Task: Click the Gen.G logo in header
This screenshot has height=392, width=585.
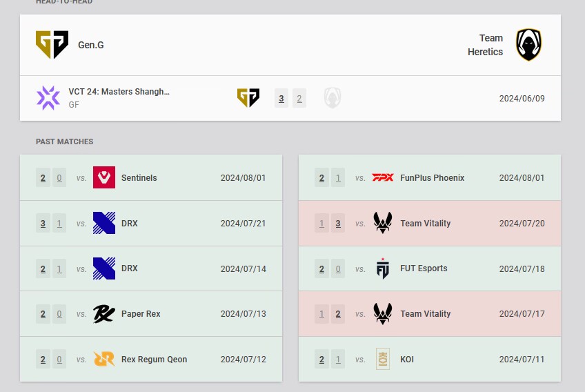Action: coord(52,44)
